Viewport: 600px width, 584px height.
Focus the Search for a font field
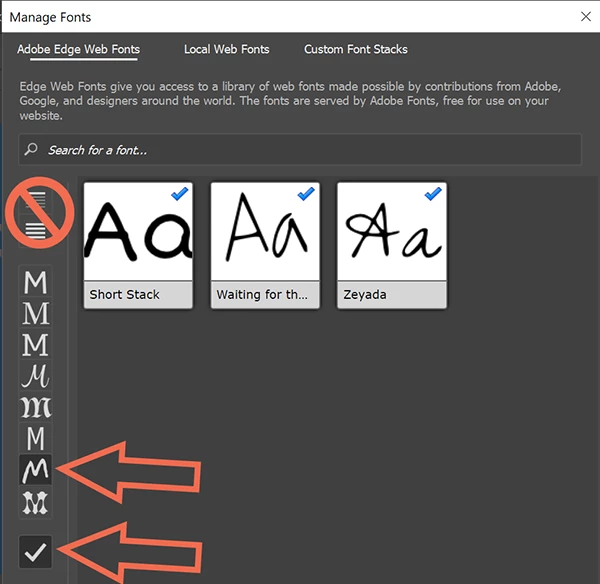pos(300,149)
